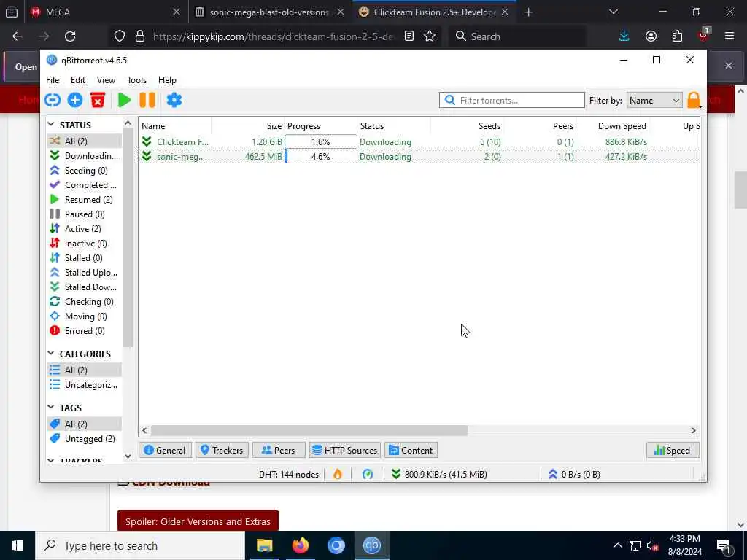Click progress bar of Clickteam torrent
This screenshot has width=747, height=560.
pyautogui.click(x=321, y=142)
